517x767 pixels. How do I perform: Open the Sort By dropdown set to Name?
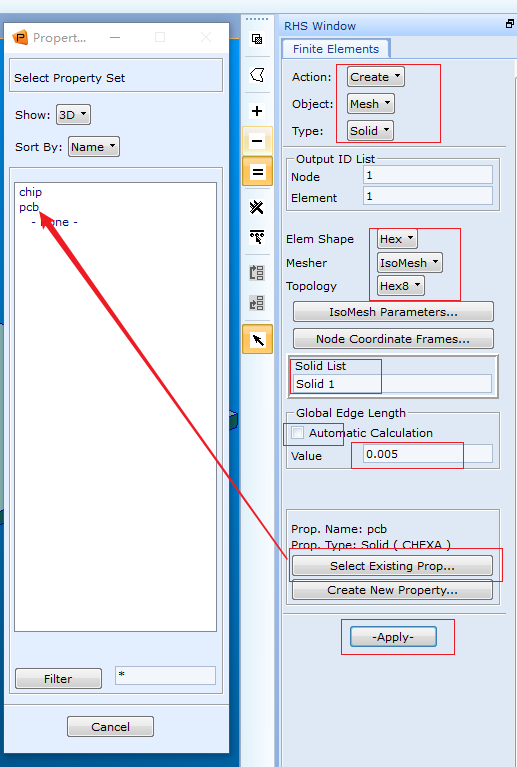tap(93, 147)
